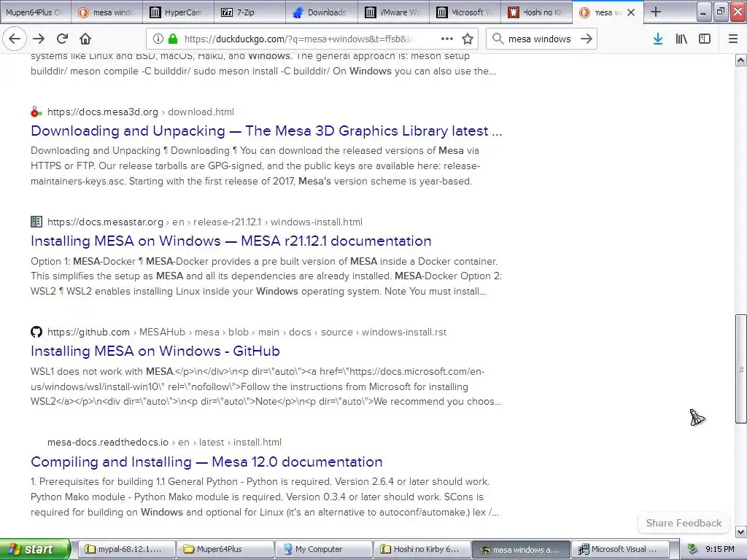The image size is (747, 560).
Task: Click in the address bar URL field
Action: [x=299, y=39]
